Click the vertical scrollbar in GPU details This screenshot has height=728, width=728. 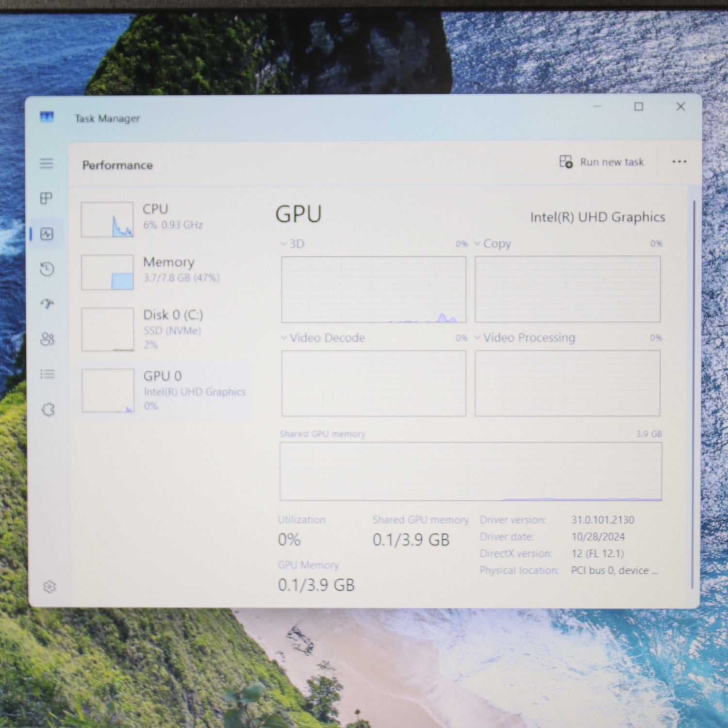(694, 394)
